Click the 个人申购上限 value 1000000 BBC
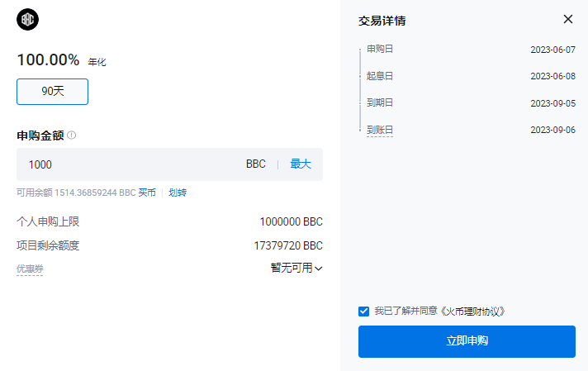This screenshot has height=371, width=588. click(291, 222)
